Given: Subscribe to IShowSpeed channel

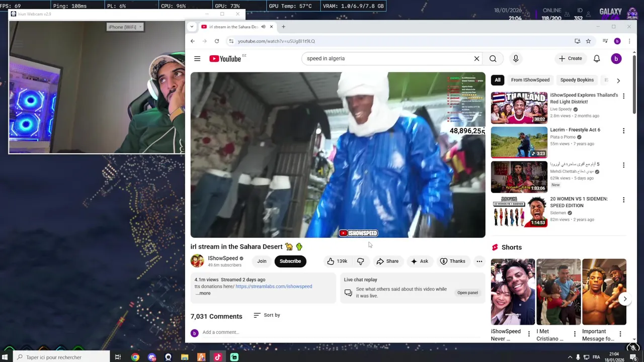Looking at the screenshot, I should pos(290,261).
